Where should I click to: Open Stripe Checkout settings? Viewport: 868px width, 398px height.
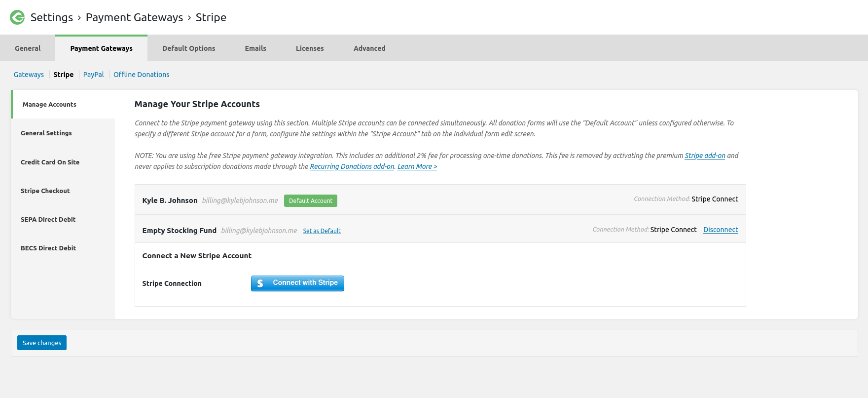[63, 191]
